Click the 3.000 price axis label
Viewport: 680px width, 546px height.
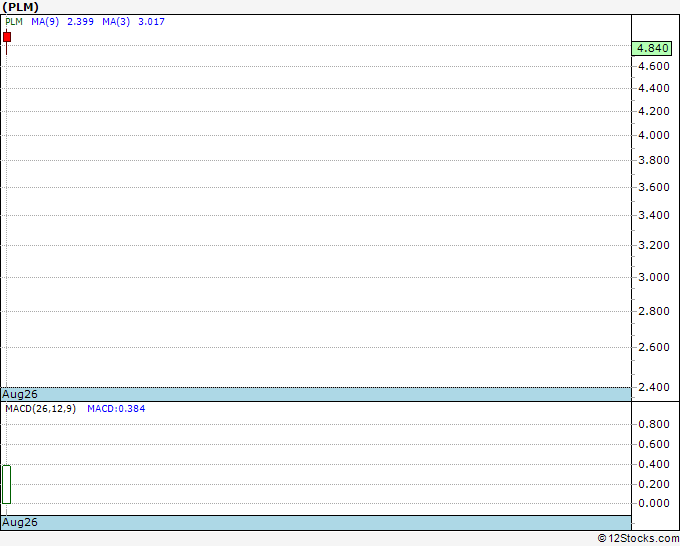(x=654, y=277)
